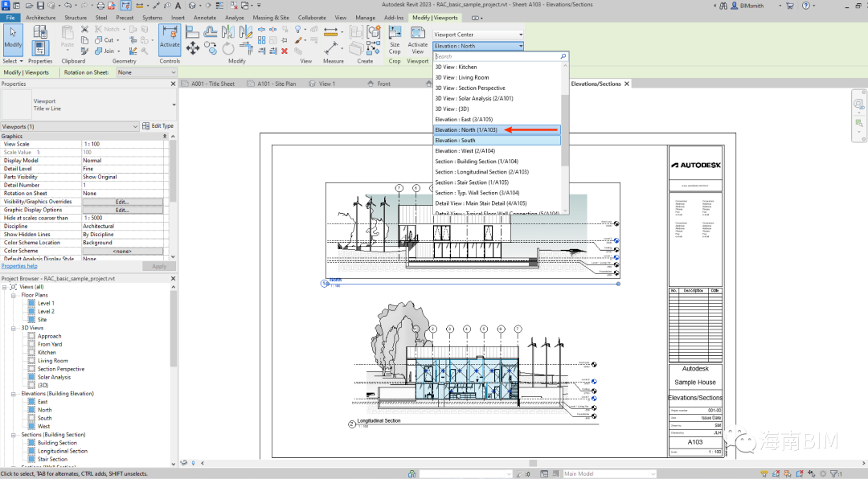Click the Paint tool brush icon
Image resolution: width=868 pixels, height=479 pixels.
[298, 40]
